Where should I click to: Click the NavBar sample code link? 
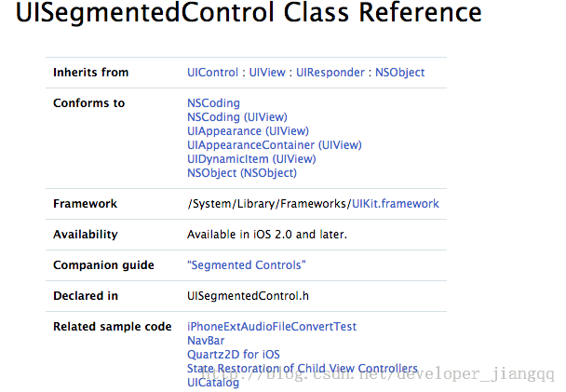point(207,341)
